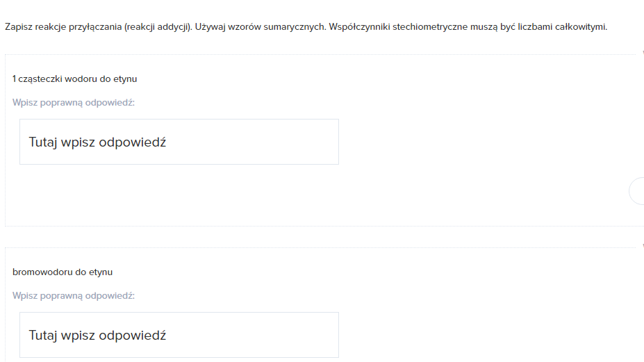The width and height of the screenshot is (644, 362).
Task: Click the number "1" starting the first question
Action: click(x=15, y=79)
